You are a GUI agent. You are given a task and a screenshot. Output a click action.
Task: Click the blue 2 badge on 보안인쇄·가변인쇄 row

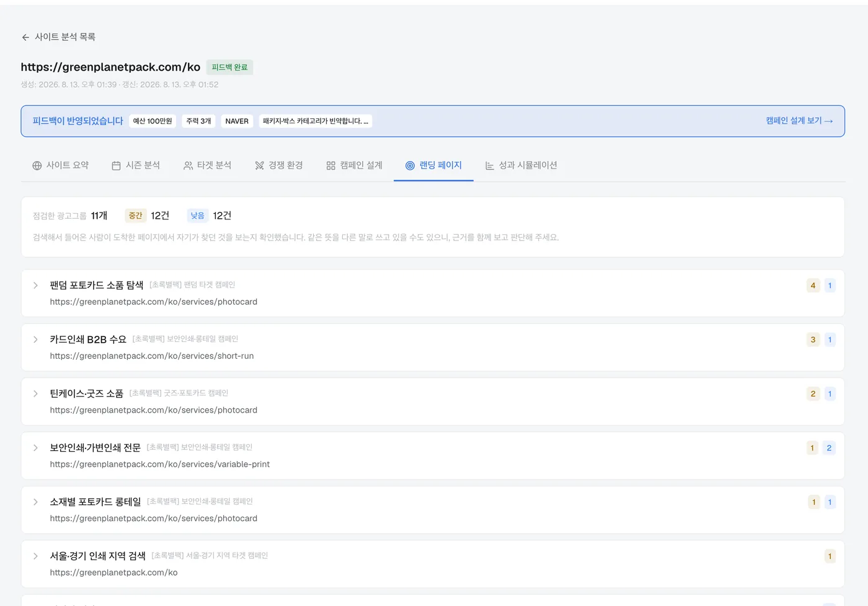click(829, 448)
